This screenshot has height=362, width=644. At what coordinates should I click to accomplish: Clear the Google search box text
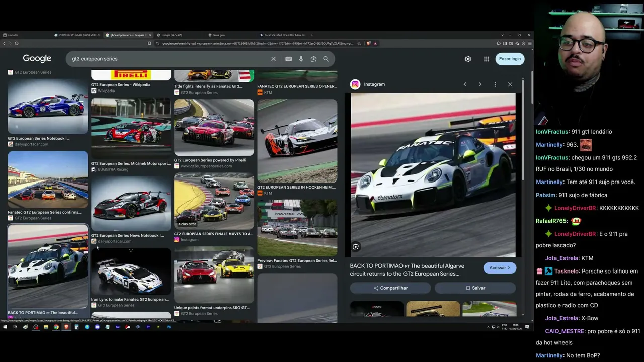(273, 59)
